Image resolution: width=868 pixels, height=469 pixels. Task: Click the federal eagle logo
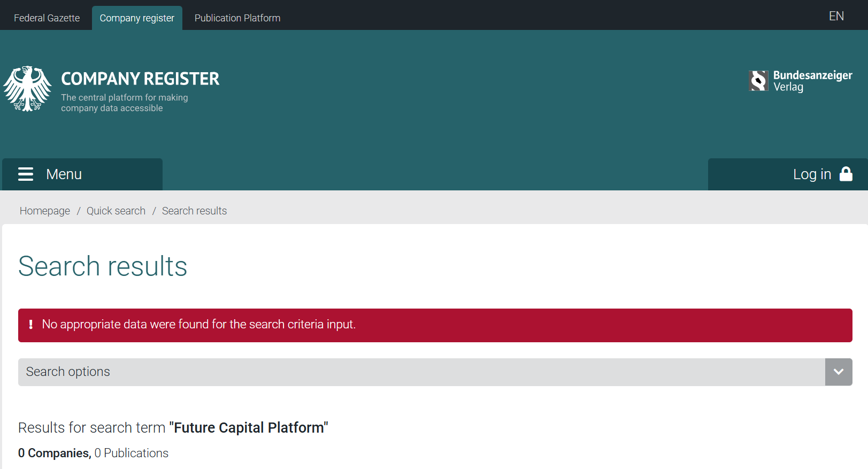pos(27,89)
